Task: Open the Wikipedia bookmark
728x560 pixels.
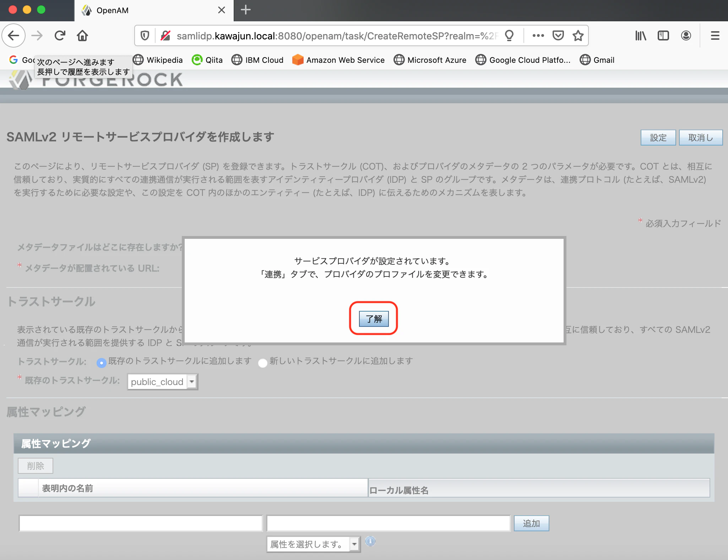Action: coord(158,60)
